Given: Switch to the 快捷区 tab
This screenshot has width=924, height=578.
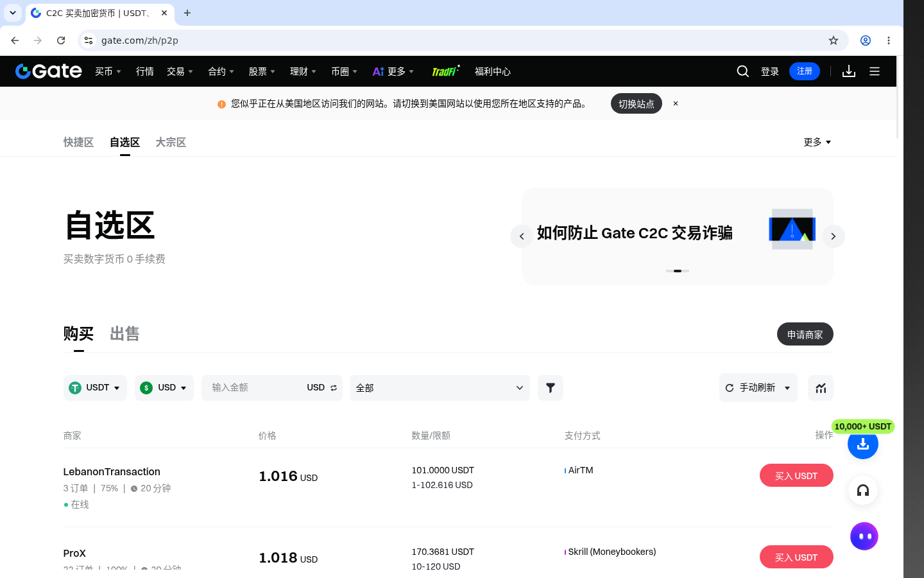Looking at the screenshot, I should coord(78,142).
